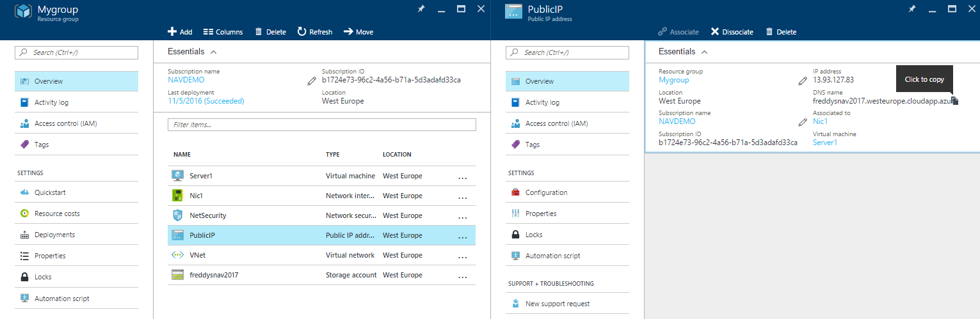Click the edit pencil next to IP address

tap(803, 81)
